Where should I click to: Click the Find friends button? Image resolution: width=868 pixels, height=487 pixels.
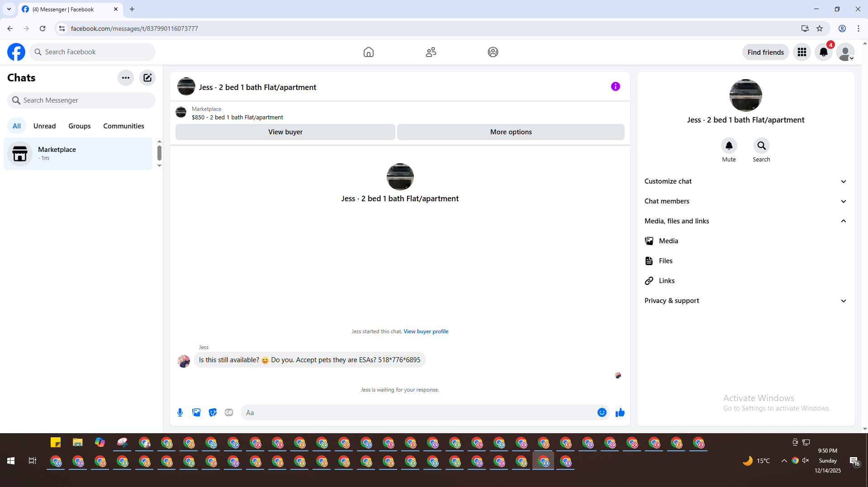[765, 52]
